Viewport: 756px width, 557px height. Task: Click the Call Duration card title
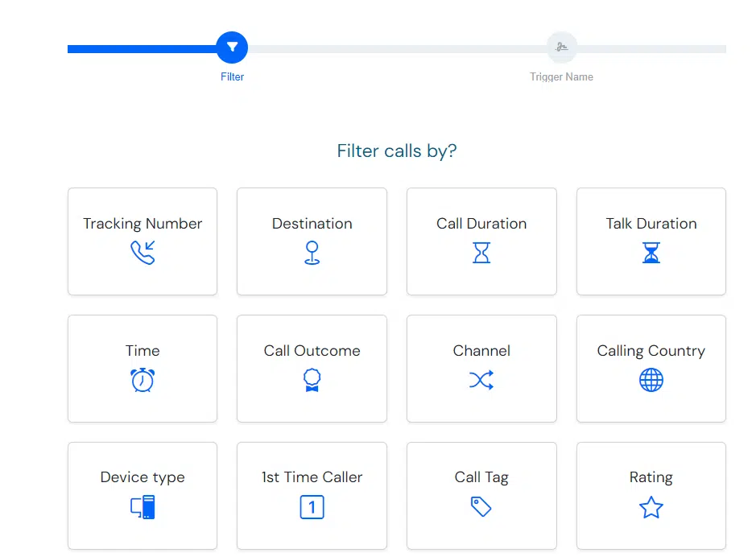481,224
